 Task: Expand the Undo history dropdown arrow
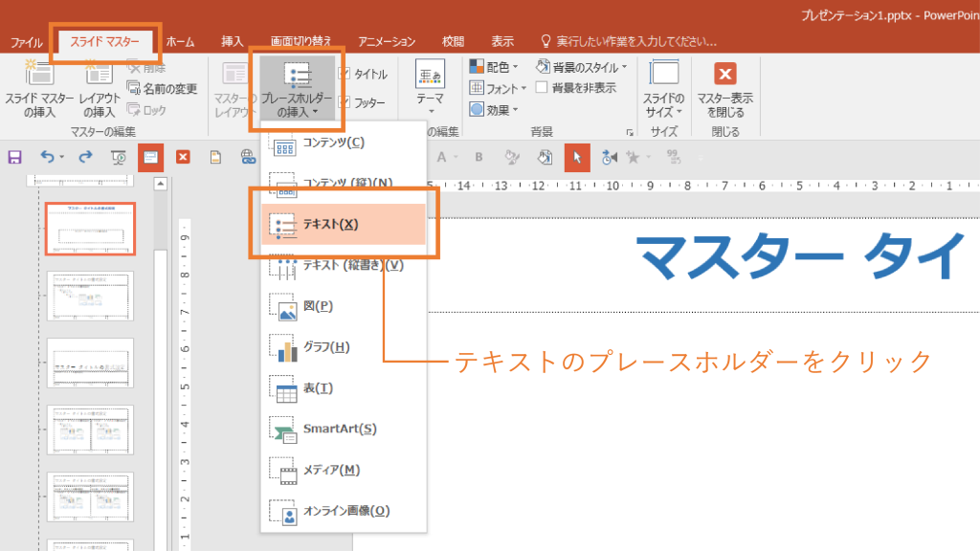tap(62, 158)
